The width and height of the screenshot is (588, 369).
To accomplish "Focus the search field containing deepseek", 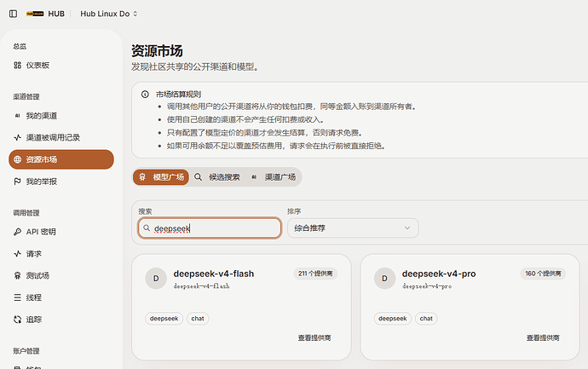I will coord(210,228).
